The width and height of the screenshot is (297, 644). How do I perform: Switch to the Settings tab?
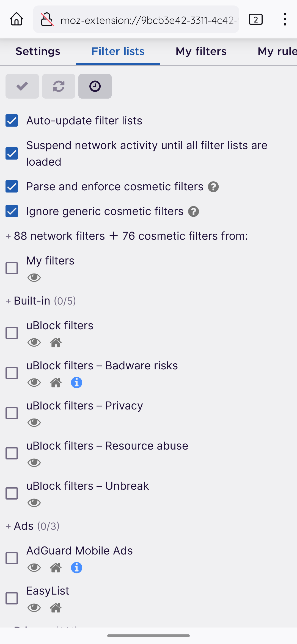pos(38,51)
